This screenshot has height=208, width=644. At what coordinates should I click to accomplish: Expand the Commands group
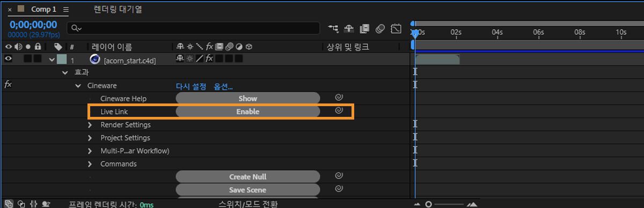tap(91, 164)
